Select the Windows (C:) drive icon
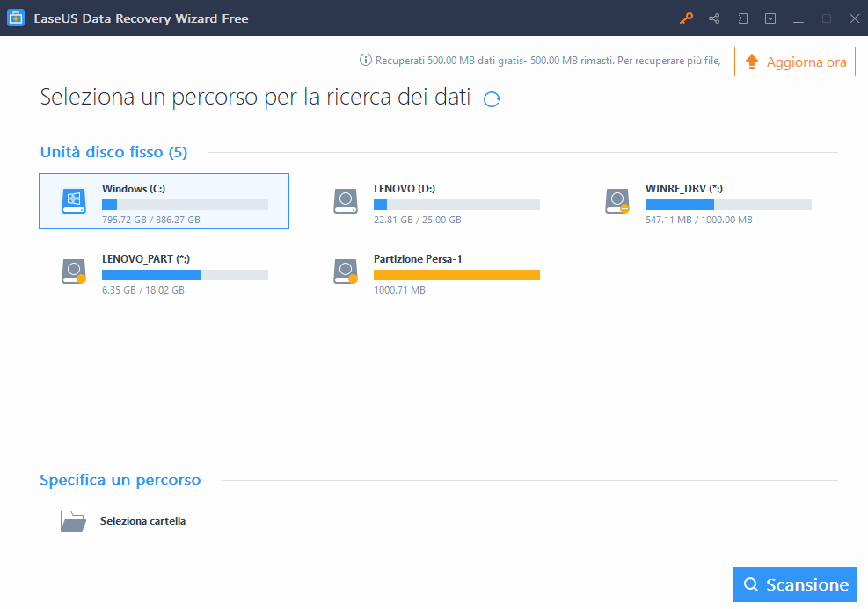868x609 pixels. click(x=74, y=200)
